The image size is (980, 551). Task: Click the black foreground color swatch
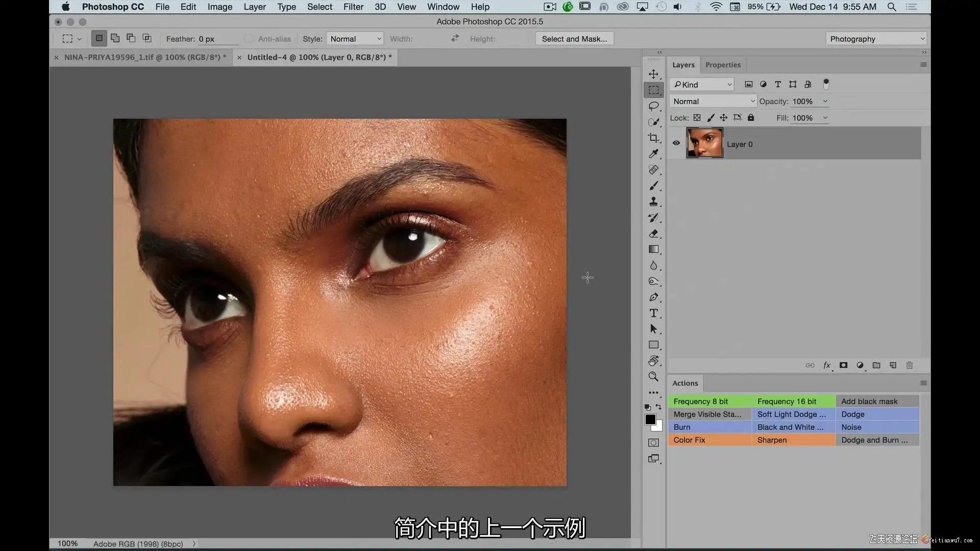650,419
